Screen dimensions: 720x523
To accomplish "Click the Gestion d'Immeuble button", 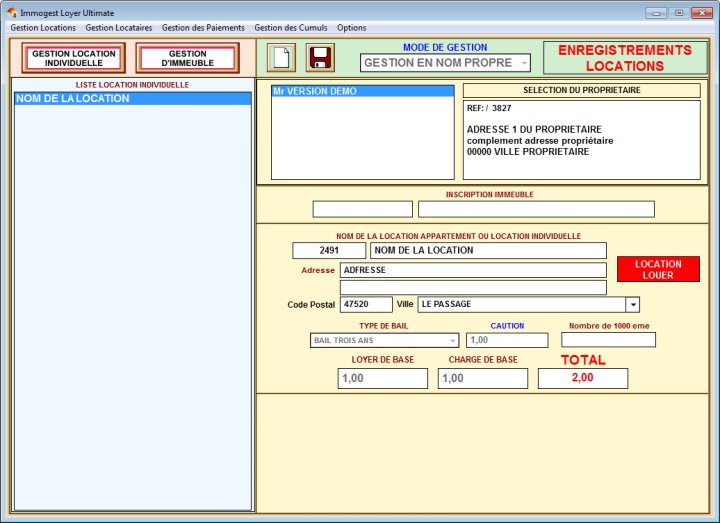I will (x=188, y=58).
